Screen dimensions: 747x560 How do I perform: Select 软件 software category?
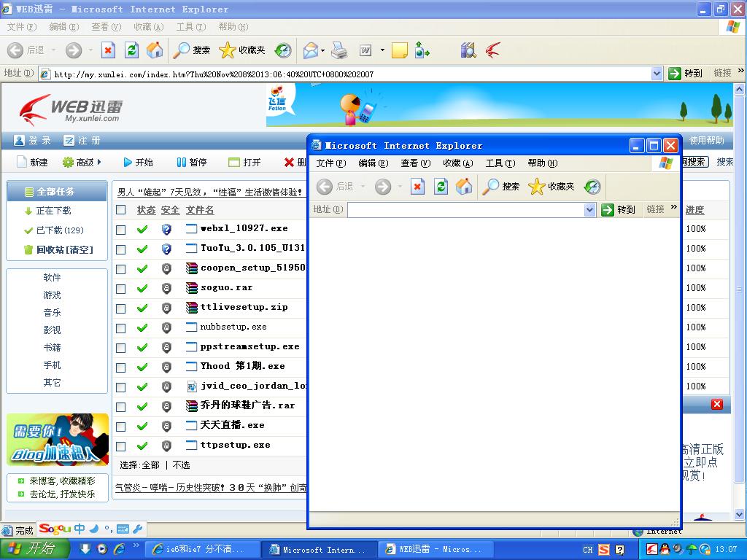(52, 278)
